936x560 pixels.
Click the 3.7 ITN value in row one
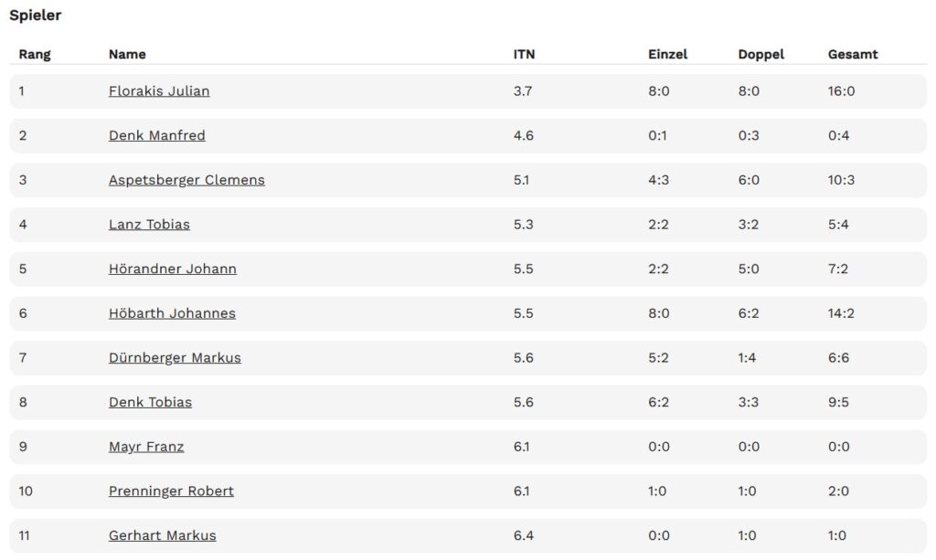[x=523, y=91]
